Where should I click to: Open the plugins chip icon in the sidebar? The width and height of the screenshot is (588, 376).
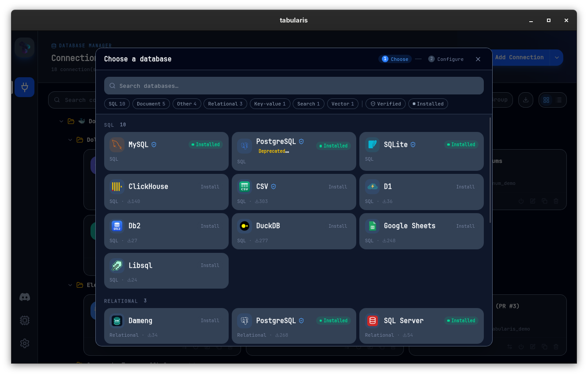click(25, 320)
